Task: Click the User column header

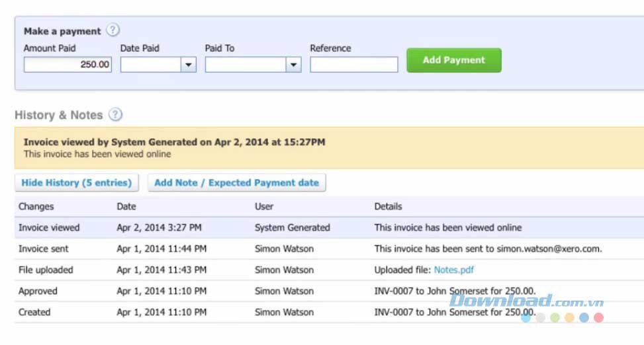Action: pyautogui.click(x=264, y=206)
